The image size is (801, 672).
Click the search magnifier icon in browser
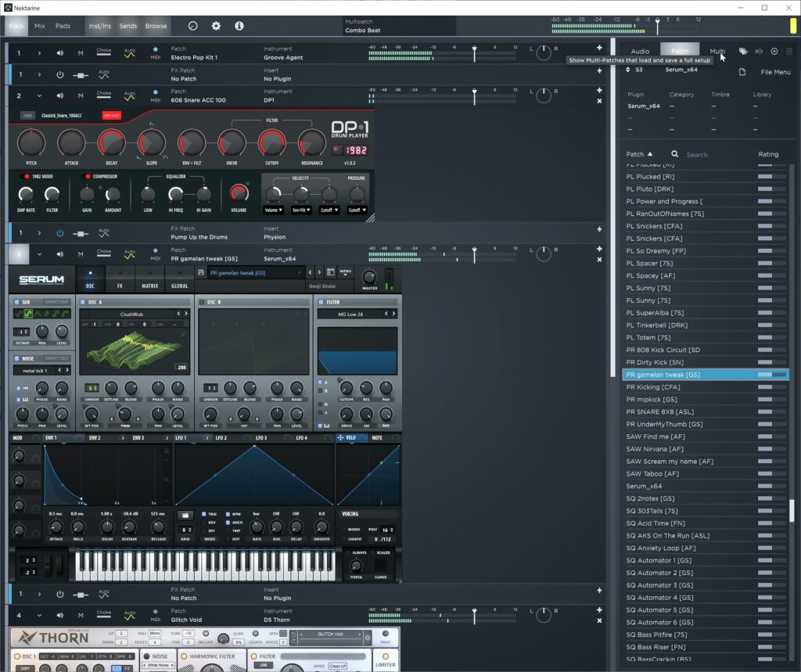tap(674, 154)
